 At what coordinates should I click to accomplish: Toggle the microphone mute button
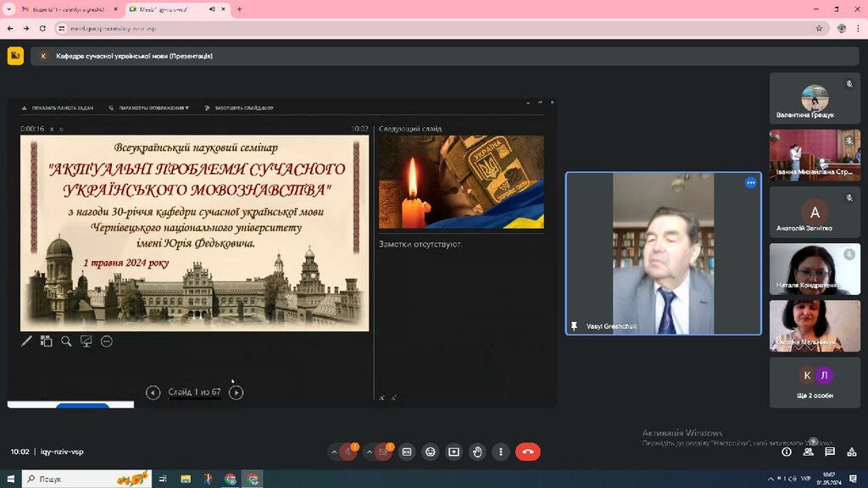coord(348,452)
